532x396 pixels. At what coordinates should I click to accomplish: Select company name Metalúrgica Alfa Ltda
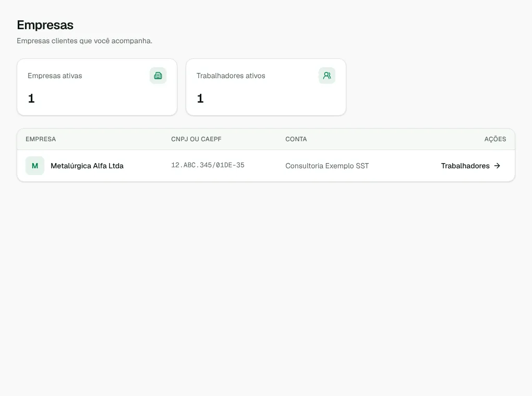87,166
